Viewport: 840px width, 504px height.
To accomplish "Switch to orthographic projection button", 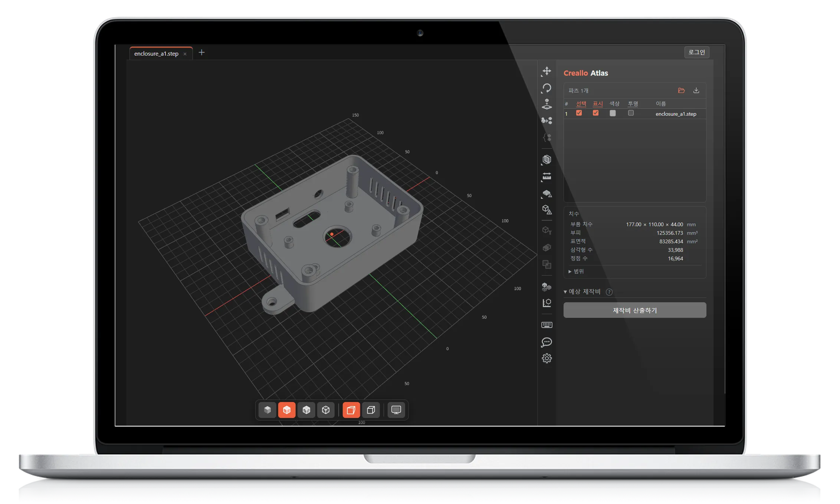I will click(371, 410).
